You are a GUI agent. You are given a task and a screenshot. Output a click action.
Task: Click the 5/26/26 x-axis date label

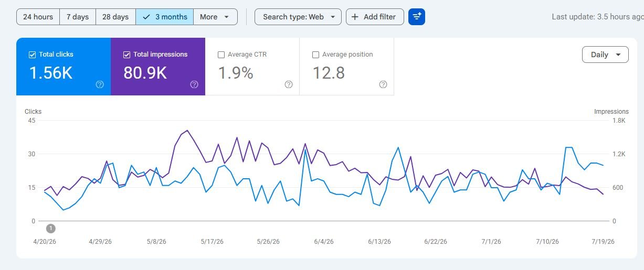point(268,242)
